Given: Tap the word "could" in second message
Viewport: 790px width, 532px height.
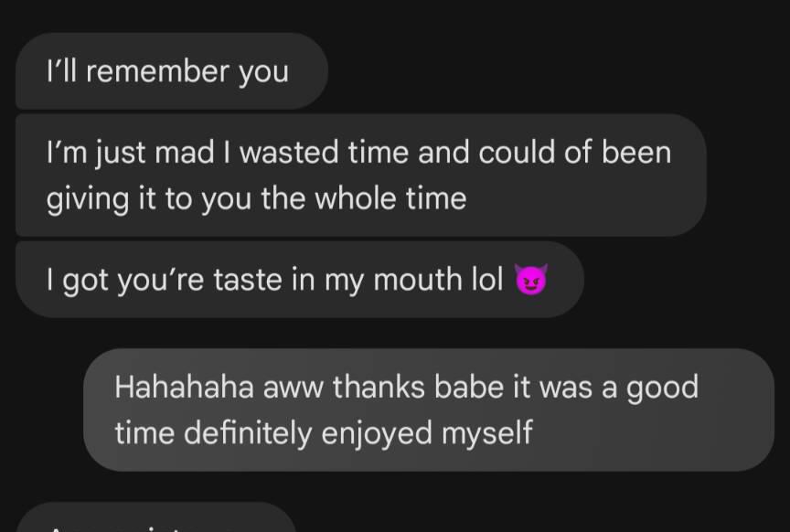Looking at the screenshot, I should point(517,152).
